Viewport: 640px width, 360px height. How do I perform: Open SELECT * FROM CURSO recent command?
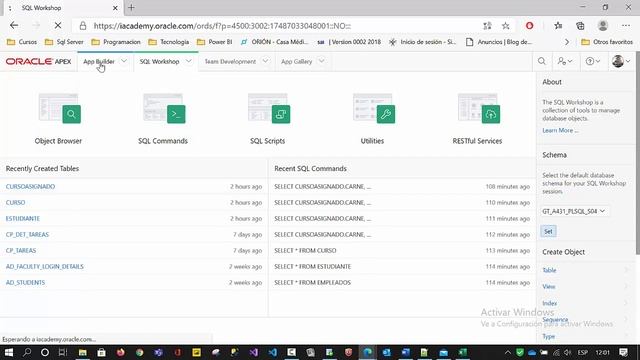pyautogui.click(x=305, y=251)
